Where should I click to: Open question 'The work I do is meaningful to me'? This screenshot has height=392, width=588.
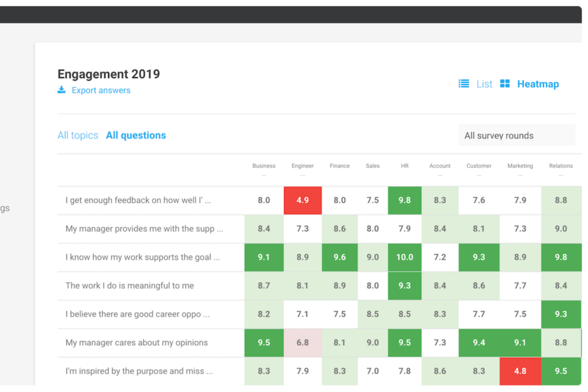(130, 286)
